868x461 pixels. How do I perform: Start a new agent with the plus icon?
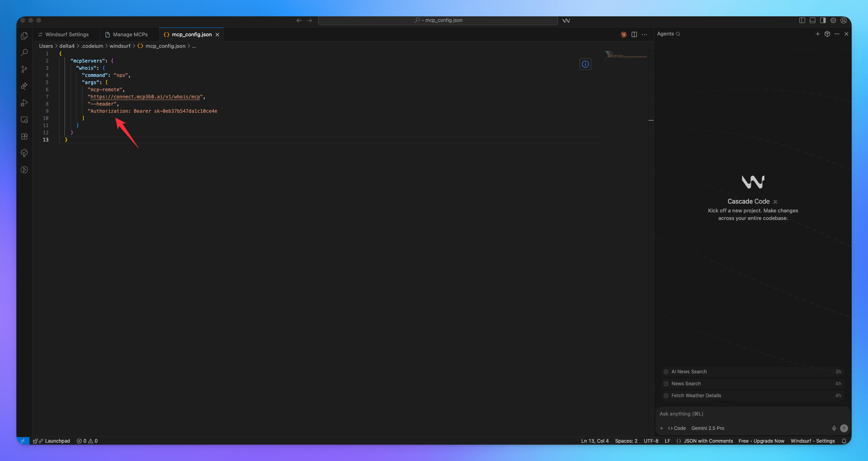pyautogui.click(x=818, y=34)
